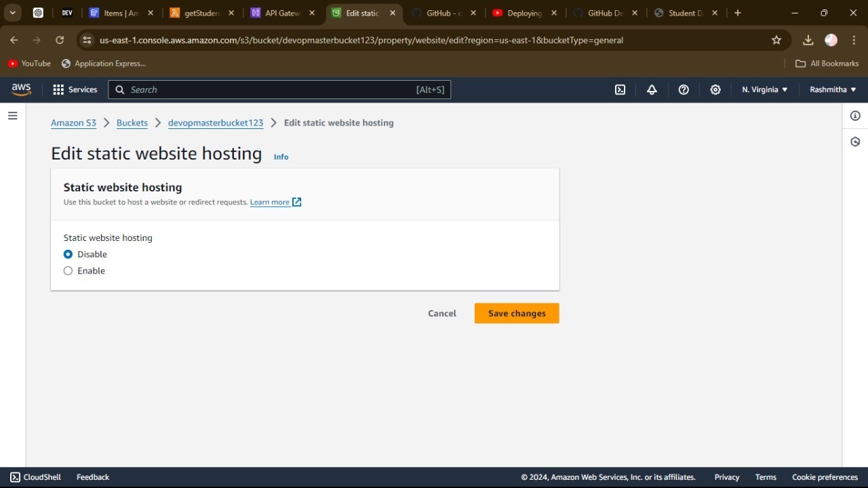
Task: Close the API Gateway tab
Action: [312, 13]
